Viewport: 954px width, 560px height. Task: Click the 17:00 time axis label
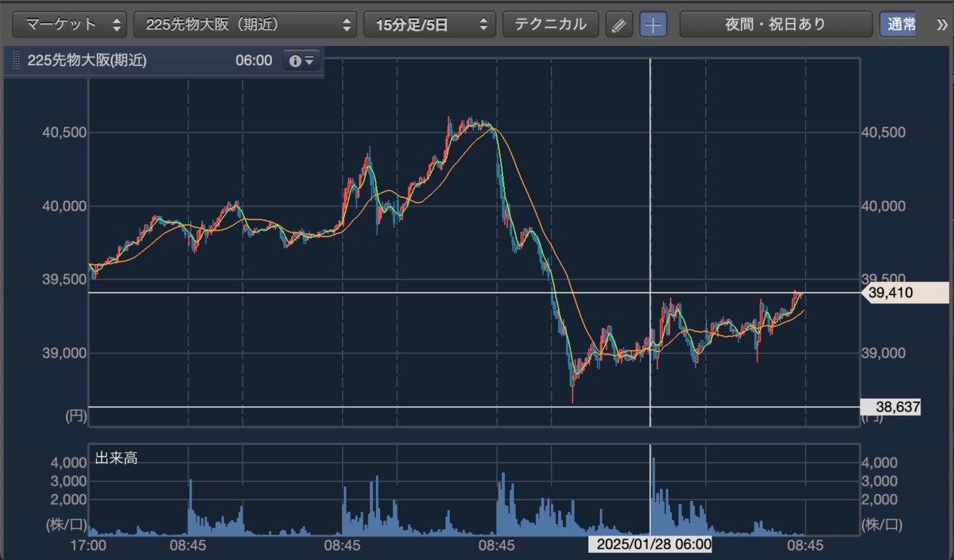[88, 546]
